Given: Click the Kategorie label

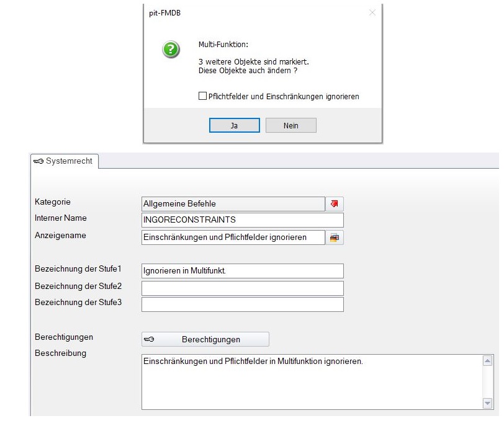Looking at the screenshot, I should (x=53, y=202).
